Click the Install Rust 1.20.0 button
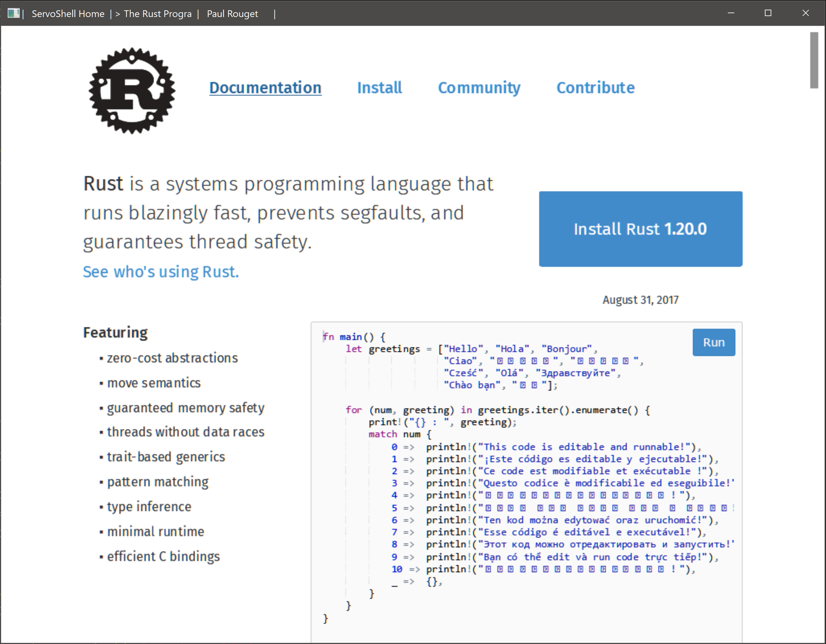 pyautogui.click(x=640, y=229)
